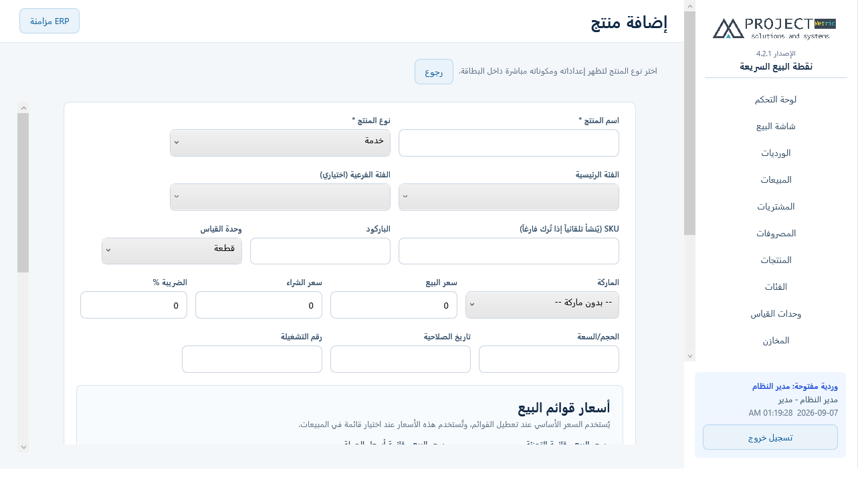Click the تسجيل خروج logout button
The width and height of the screenshot is (868, 494).
click(770, 437)
